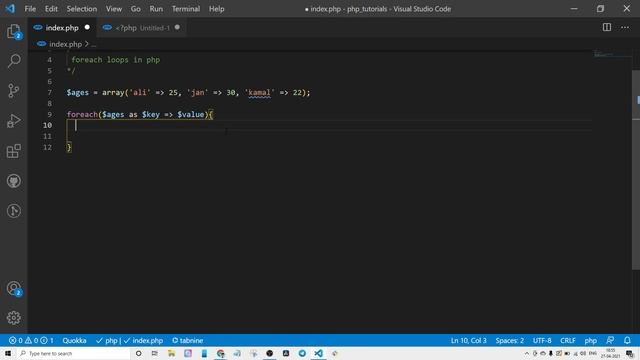Viewport: 640px width, 360px height.
Task: Click line number 12 in gutter
Action: coord(47,147)
